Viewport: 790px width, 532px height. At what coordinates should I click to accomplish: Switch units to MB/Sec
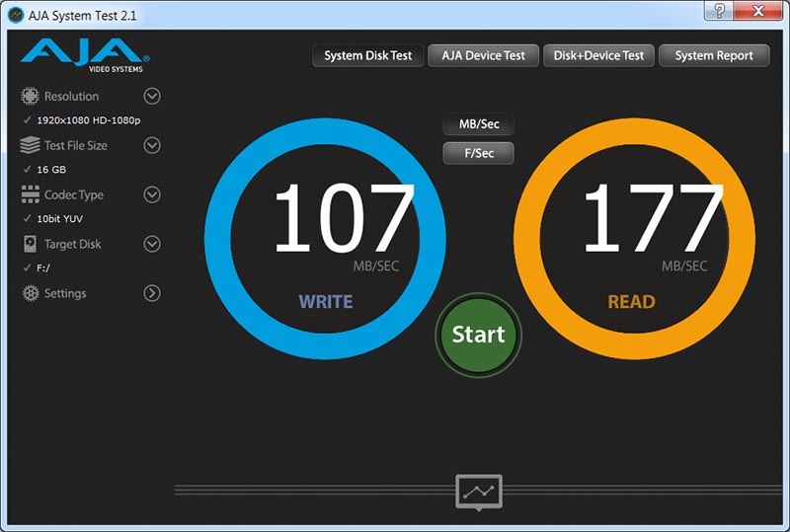479,124
